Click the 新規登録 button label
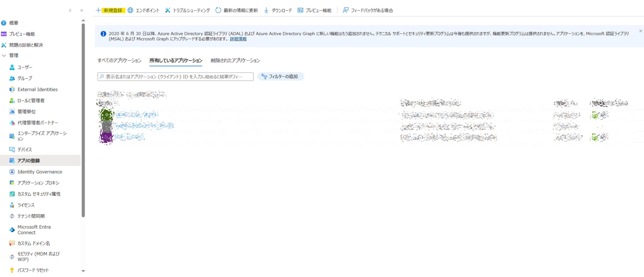The width and height of the screenshot is (644, 277). click(x=113, y=10)
